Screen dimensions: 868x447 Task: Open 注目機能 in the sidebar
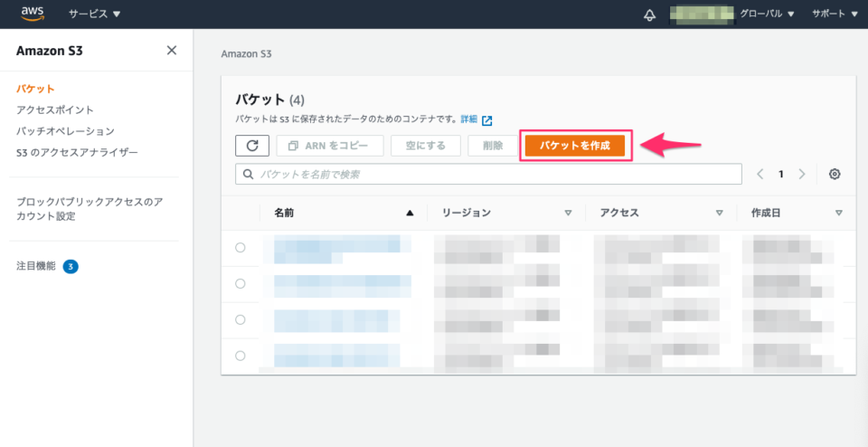point(36,266)
